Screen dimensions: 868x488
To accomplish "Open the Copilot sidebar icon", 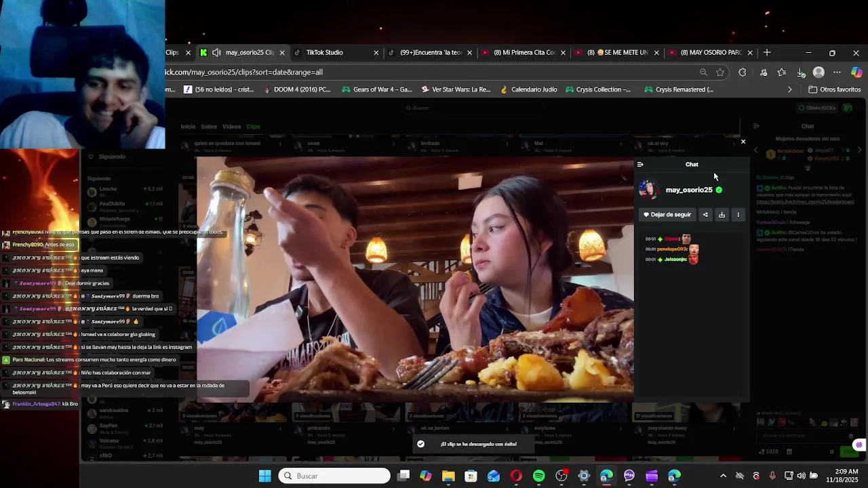I will click(x=856, y=73).
